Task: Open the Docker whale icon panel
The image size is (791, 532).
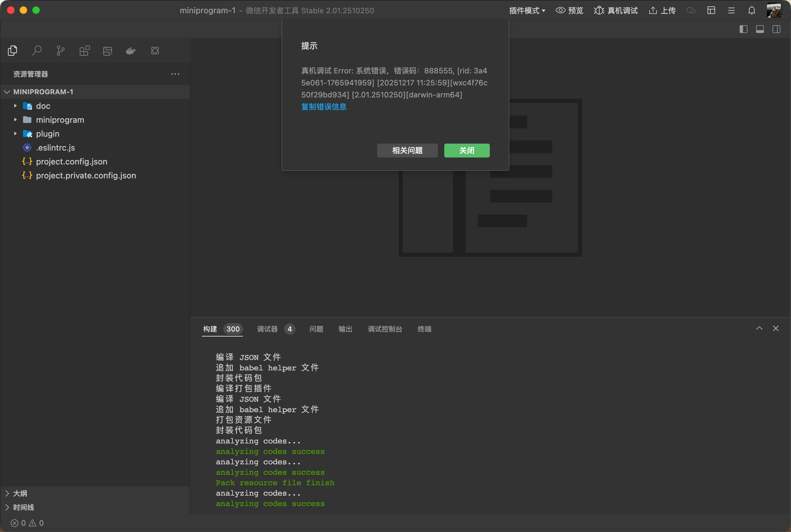Action: [x=131, y=51]
